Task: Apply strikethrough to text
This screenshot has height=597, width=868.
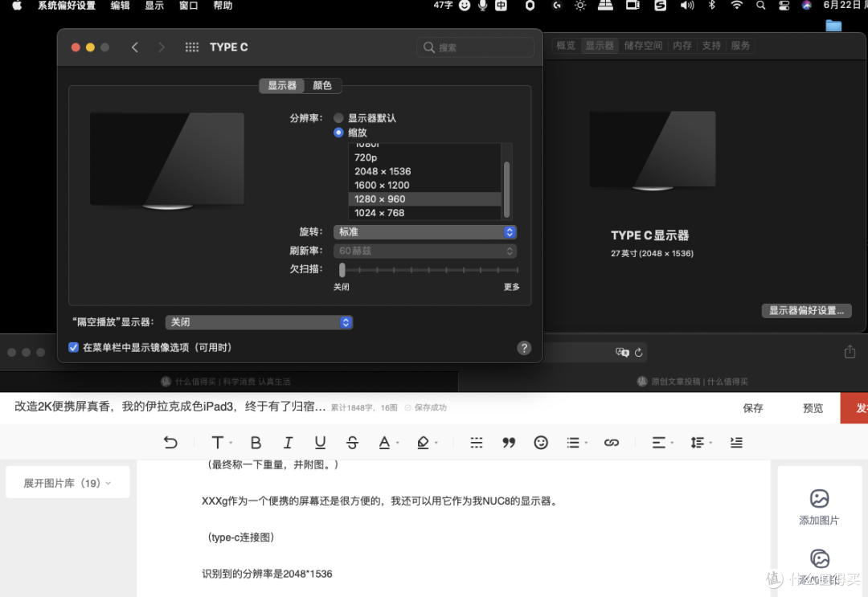Action: tap(352, 442)
